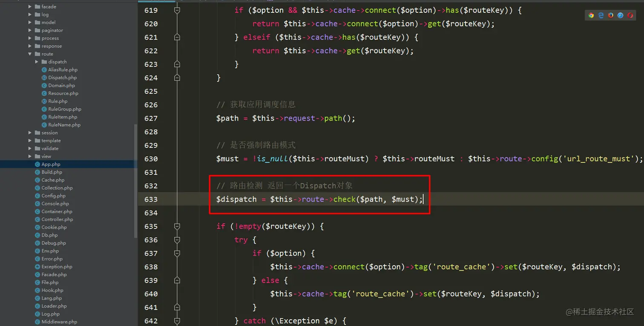Open Resource.php in project tree
The image size is (644, 326).
(x=63, y=93)
